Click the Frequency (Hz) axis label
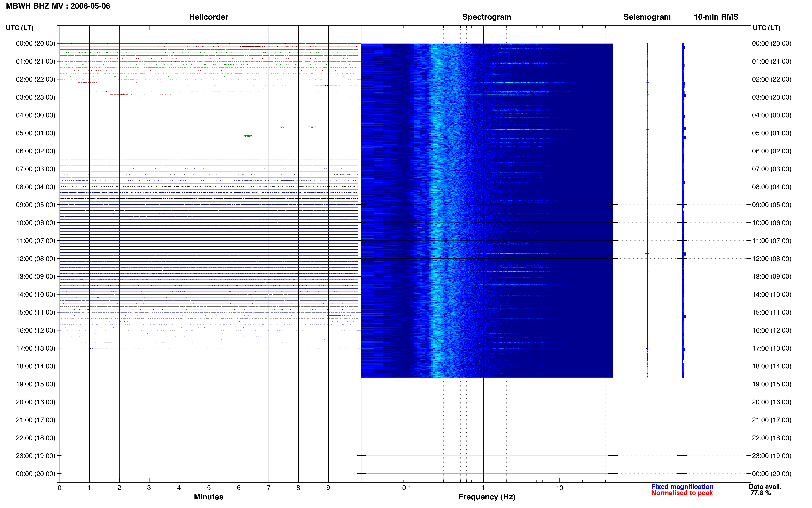The height and width of the screenshot is (508, 812). point(487,497)
